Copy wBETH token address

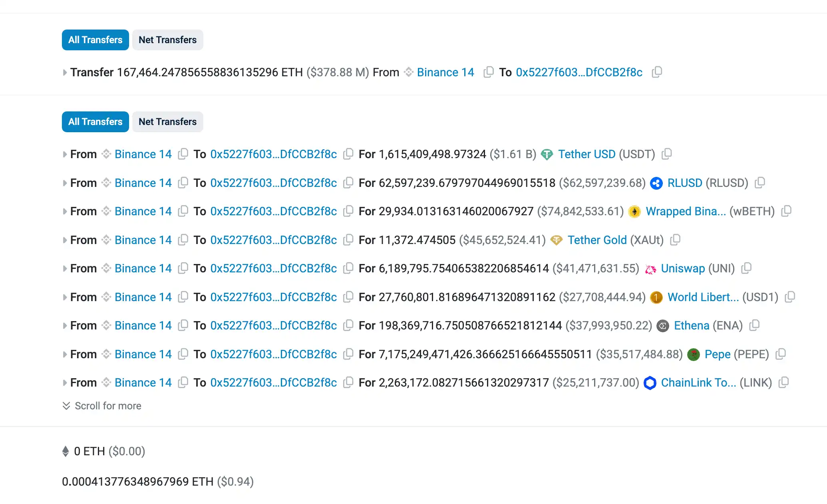pos(786,211)
